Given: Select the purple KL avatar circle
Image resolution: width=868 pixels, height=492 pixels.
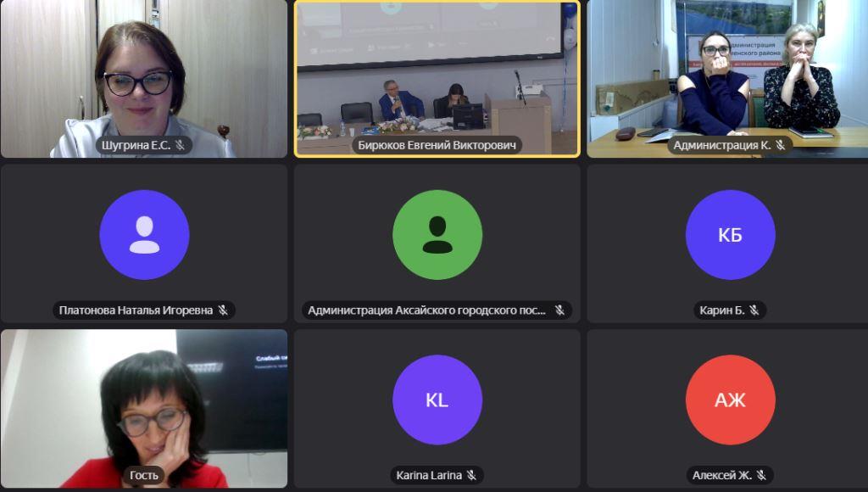Looking at the screenshot, I should tap(437, 400).
